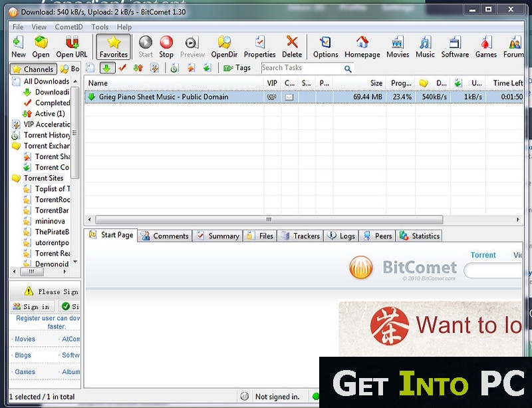This screenshot has height=408, width=532.
Task: Go to the Homepage
Action: pyautogui.click(x=362, y=47)
